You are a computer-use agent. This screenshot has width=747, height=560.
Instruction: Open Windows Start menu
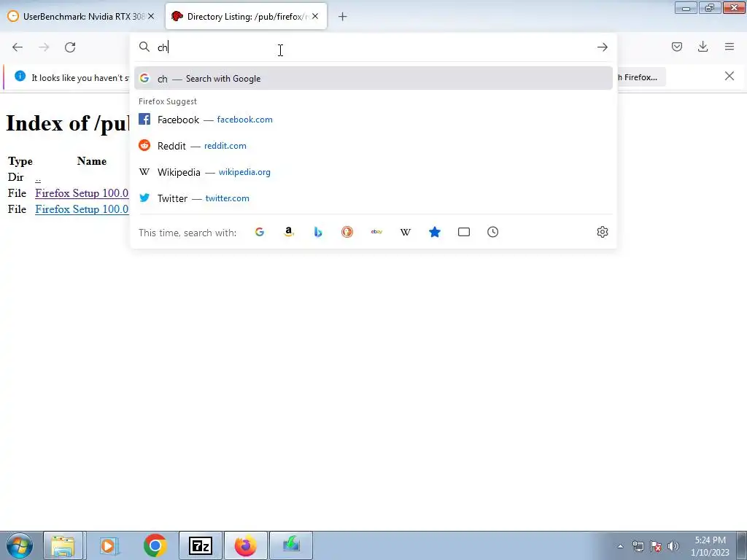pos(20,545)
